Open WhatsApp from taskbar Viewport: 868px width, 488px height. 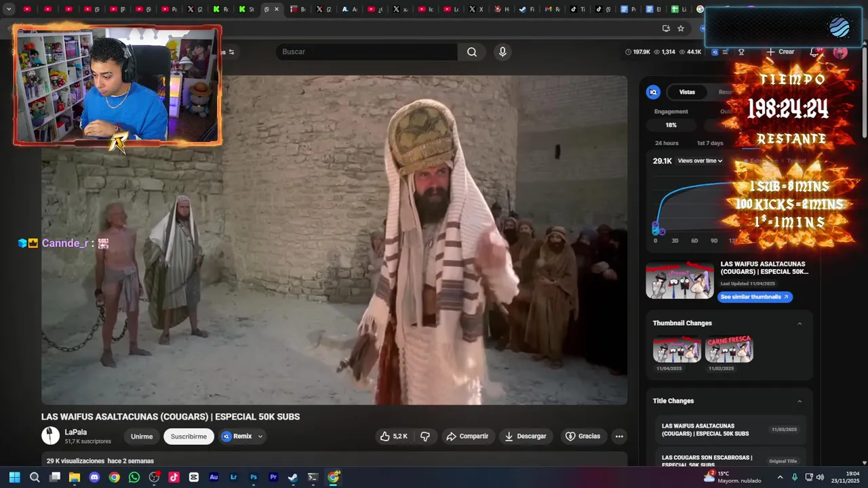pyautogui.click(x=134, y=477)
